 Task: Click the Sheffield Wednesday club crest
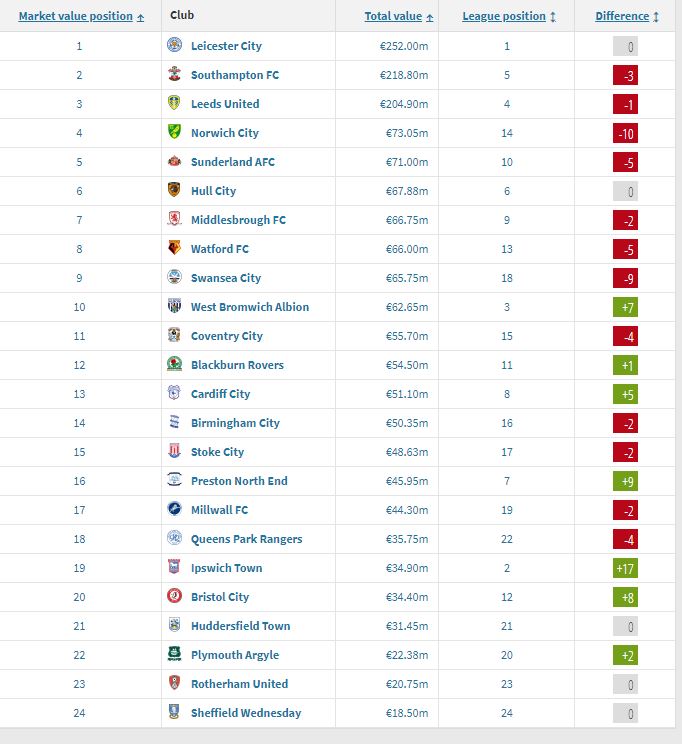[174, 713]
